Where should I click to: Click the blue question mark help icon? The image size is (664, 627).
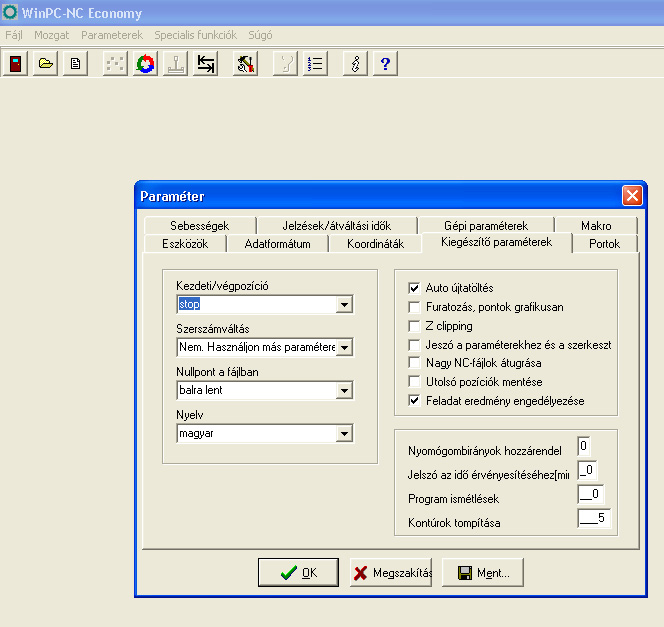coord(385,64)
